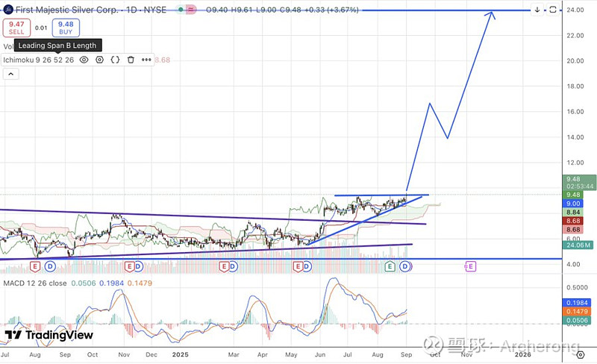Click pink 8.68 price label
Viewport: 597px width, 364px height.
(x=573, y=230)
